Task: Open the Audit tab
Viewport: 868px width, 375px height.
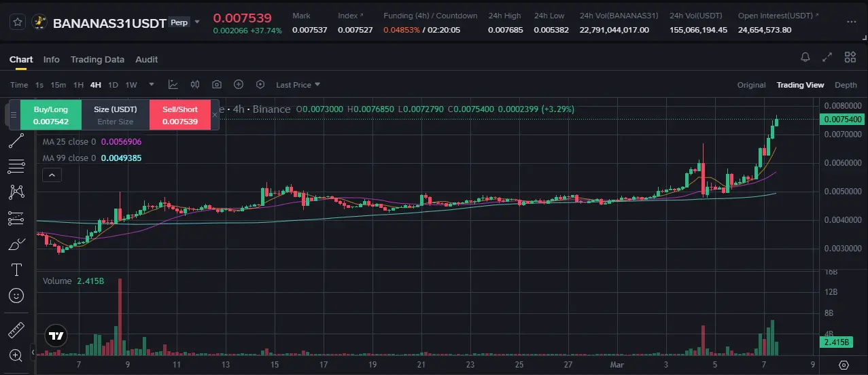Action: [147, 59]
